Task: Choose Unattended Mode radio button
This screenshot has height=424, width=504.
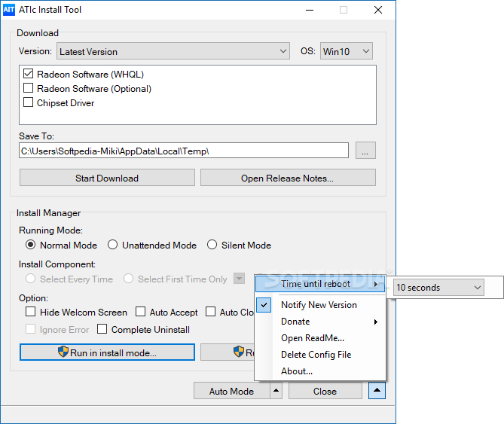Action: point(112,245)
